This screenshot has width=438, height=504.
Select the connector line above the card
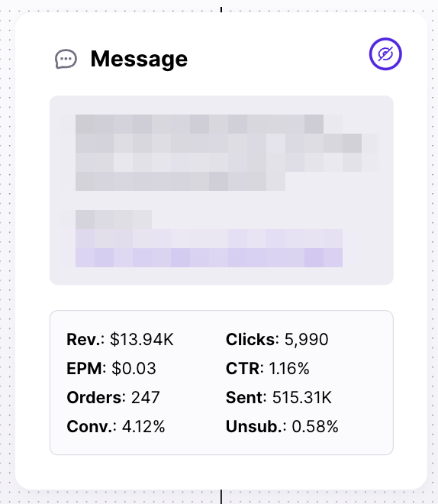(x=221, y=9)
